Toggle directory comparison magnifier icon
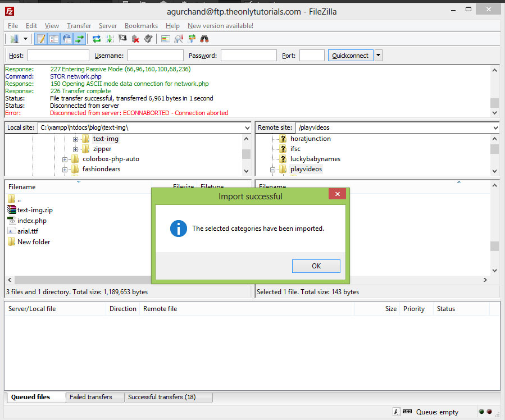The height and width of the screenshot is (420, 505). coord(179,39)
